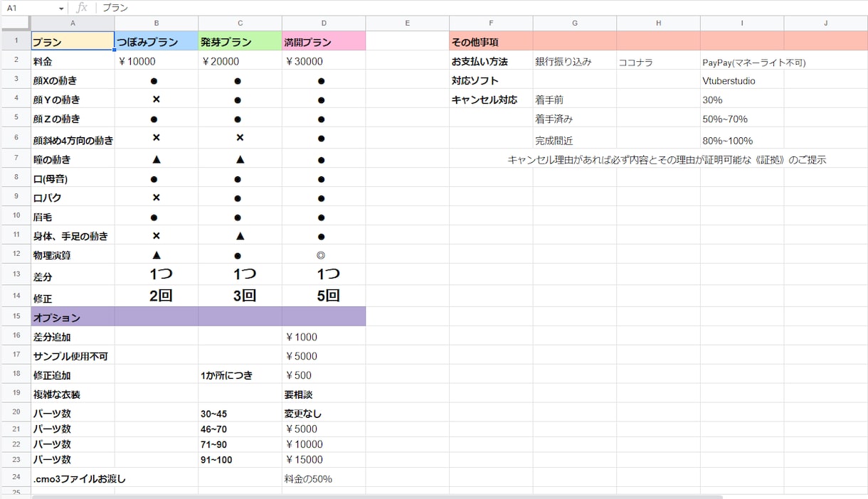Click the horizontal scrollbar at the bottom
This screenshot has height=499, width=868.
point(377,496)
